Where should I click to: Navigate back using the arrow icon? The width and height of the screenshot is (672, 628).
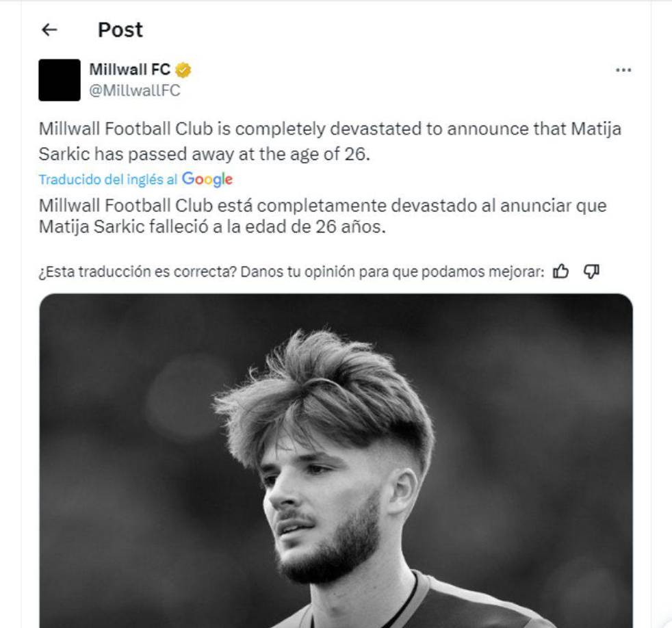49,29
